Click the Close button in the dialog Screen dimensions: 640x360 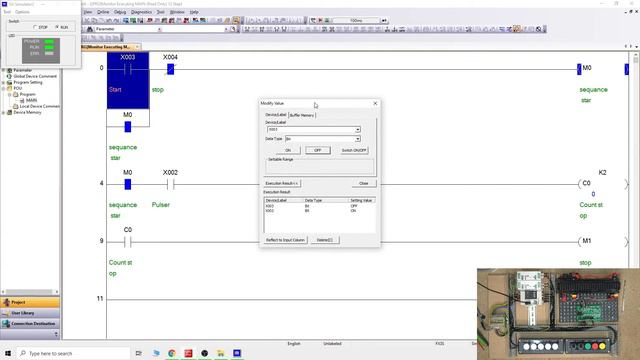[x=364, y=183]
